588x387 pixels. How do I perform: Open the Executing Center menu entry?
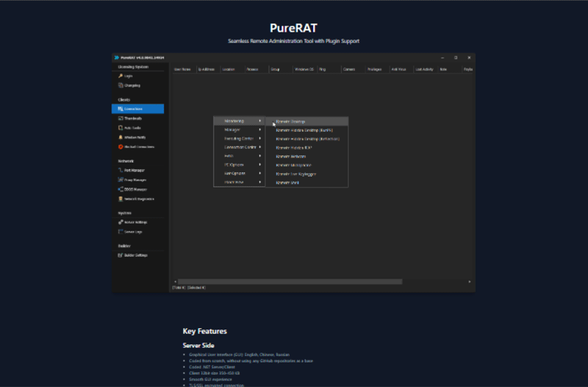(x=240, y=138)
